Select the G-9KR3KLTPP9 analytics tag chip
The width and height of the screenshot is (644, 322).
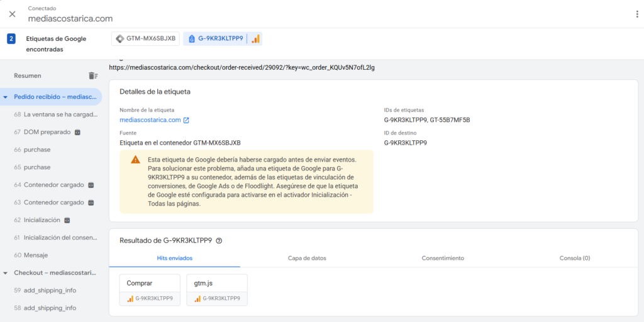pyautogui.click(x=222, y=39)
